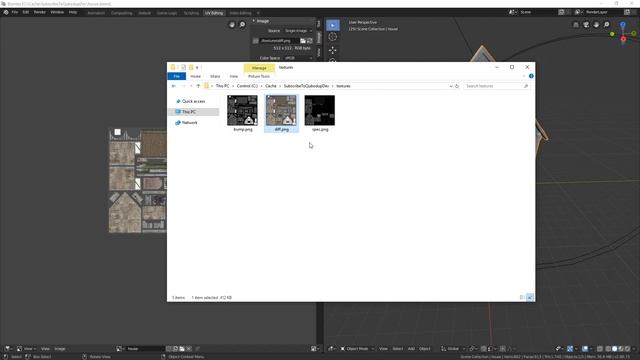Open the 3D viewport editor type dropdown
The image size is (640, 360).
331,349
